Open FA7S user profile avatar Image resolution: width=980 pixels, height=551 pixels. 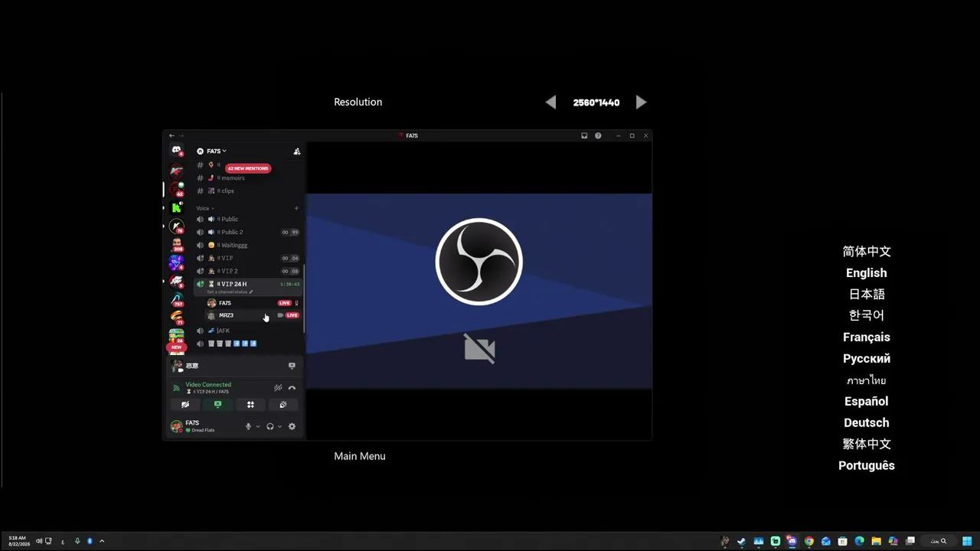pos(177,427)
